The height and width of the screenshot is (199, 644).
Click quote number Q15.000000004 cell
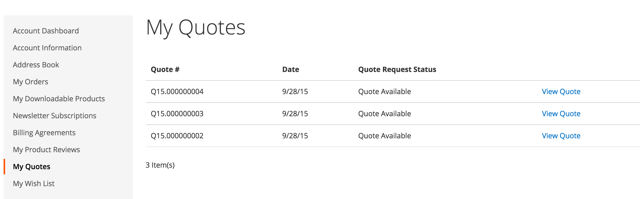pos(177,92)
